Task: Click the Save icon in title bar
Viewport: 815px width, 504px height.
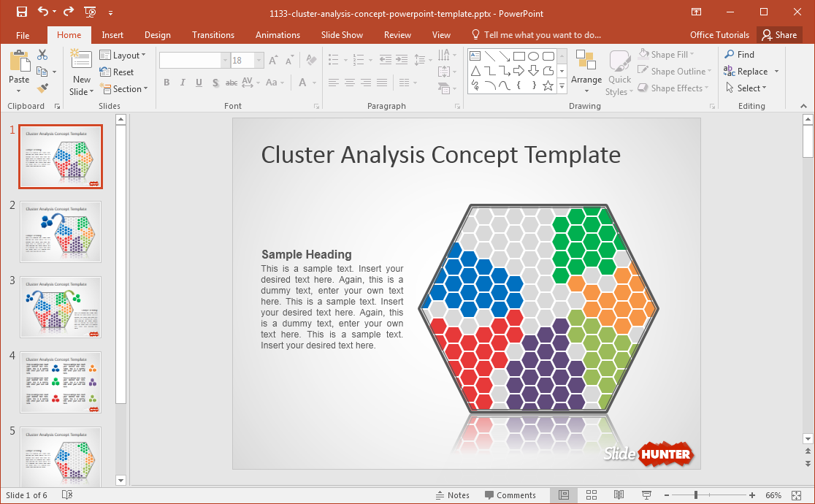Action: coord(21,12)
